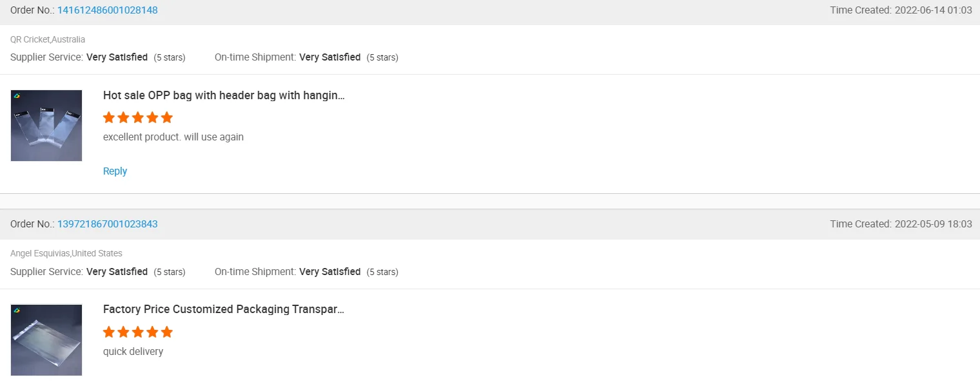Click Time Created 2022-06-14 01:03
Viewport: 980px width, 382px height.
[x=901, y=10]
